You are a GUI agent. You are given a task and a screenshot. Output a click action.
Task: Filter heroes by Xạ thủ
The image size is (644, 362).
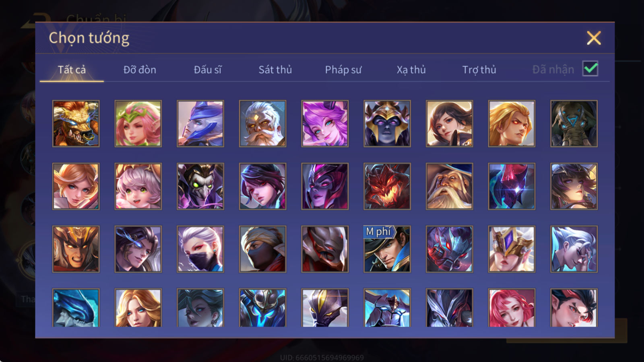click(411, 70)
